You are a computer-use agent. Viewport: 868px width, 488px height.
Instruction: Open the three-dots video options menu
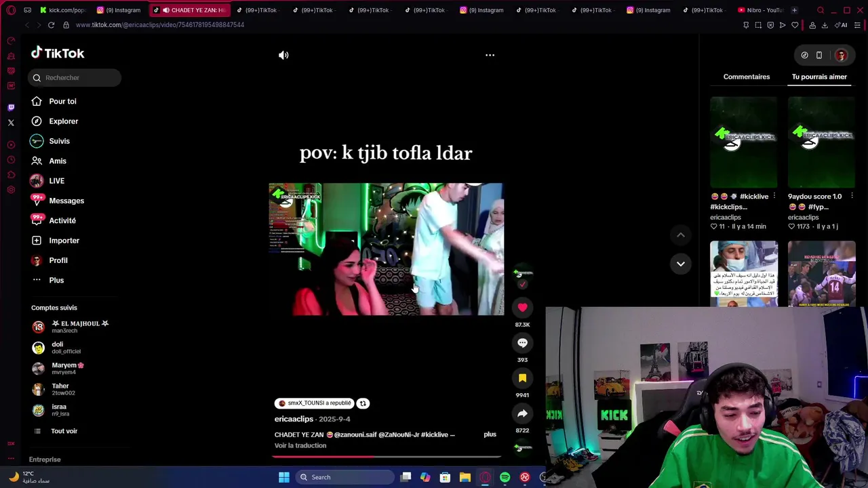[490, 55]
